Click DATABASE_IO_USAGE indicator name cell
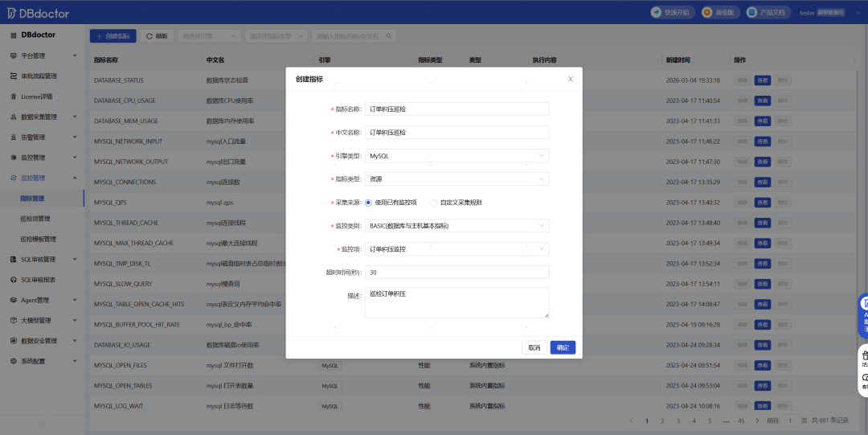 pos(122,345)
